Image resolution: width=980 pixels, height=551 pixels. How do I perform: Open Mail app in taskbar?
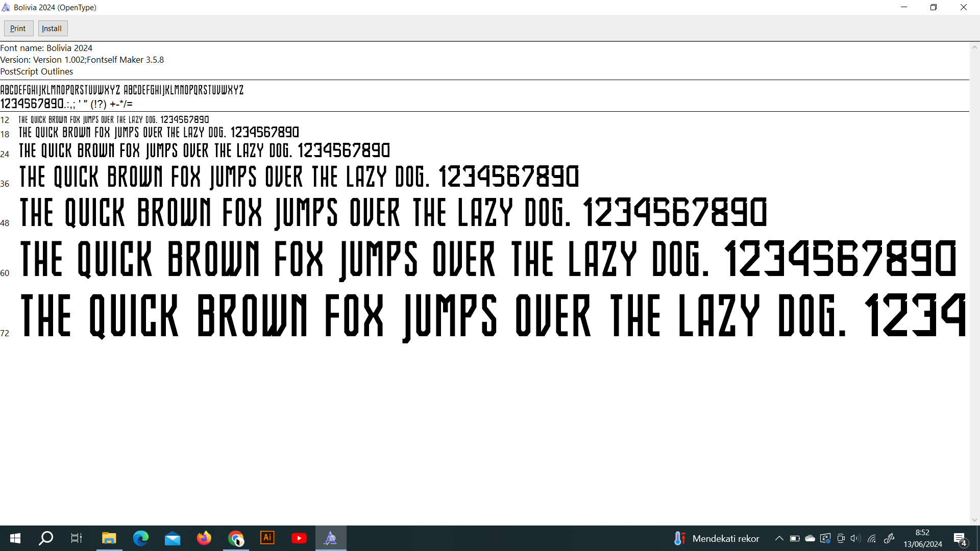[173, 538]
